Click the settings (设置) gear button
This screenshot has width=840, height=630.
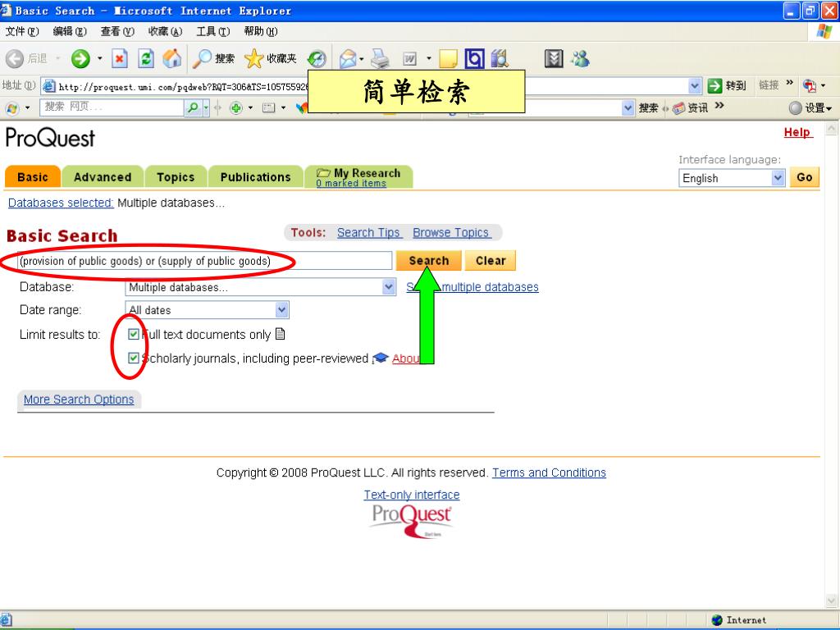[810, 107]
